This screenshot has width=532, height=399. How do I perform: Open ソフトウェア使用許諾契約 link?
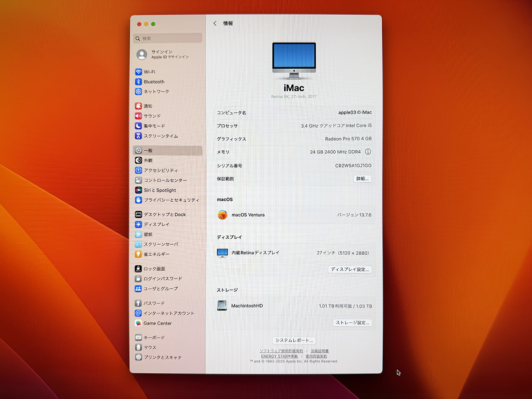(x=282, y=351)
